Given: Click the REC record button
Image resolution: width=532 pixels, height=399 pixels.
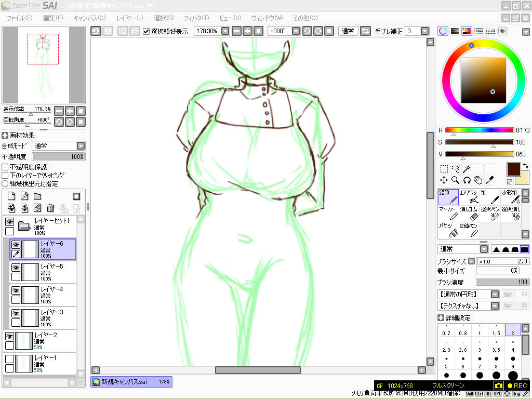Looking at the screenshot, I should (517, 386).
